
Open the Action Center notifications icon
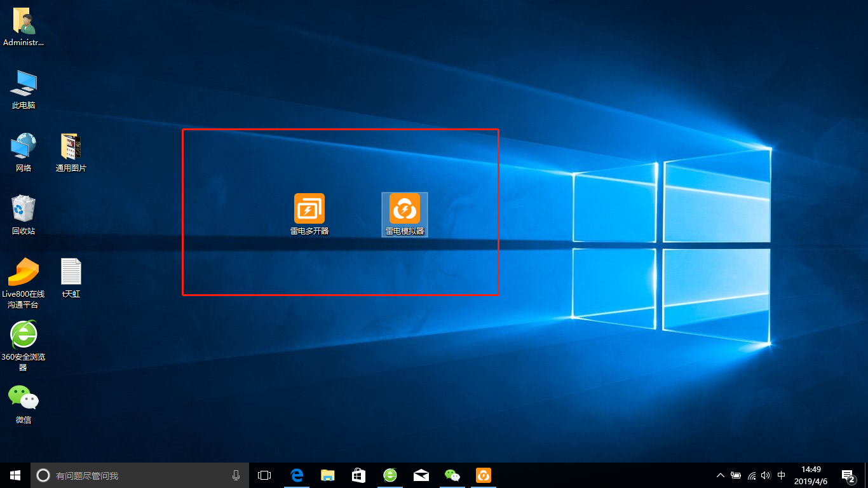click(848, 475)
